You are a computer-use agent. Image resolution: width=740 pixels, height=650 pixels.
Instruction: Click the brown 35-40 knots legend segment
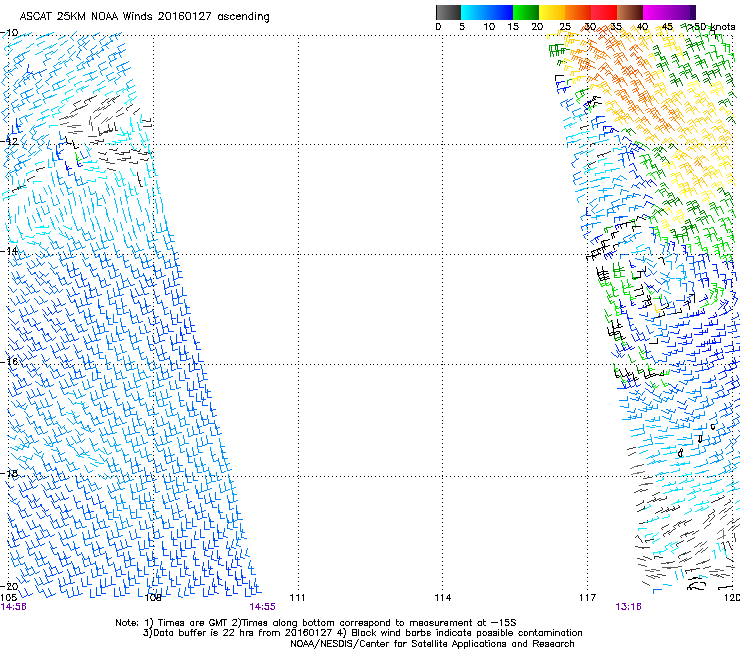coord(630,12)
